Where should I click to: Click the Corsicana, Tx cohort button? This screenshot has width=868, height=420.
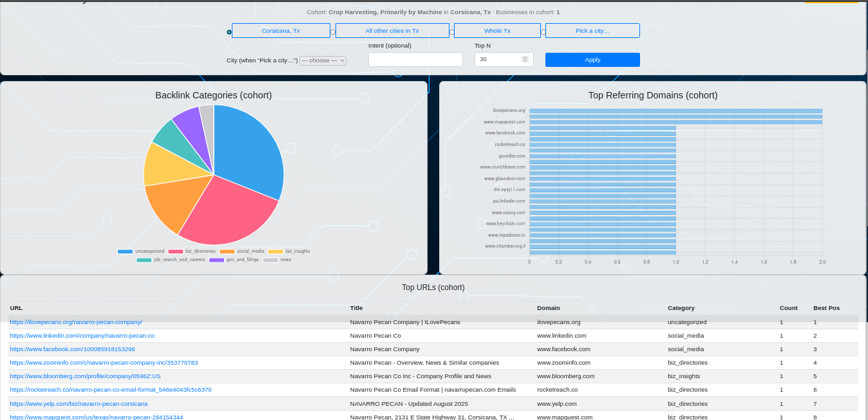281,30
